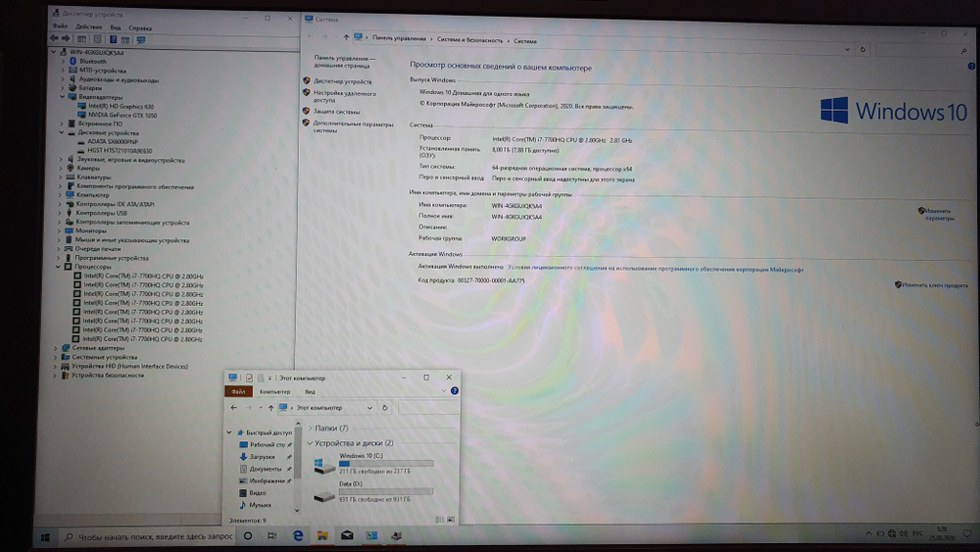Click the Батареи category icon
The width and height of the screenshot is (980, 552).
(x=73, y=88)
